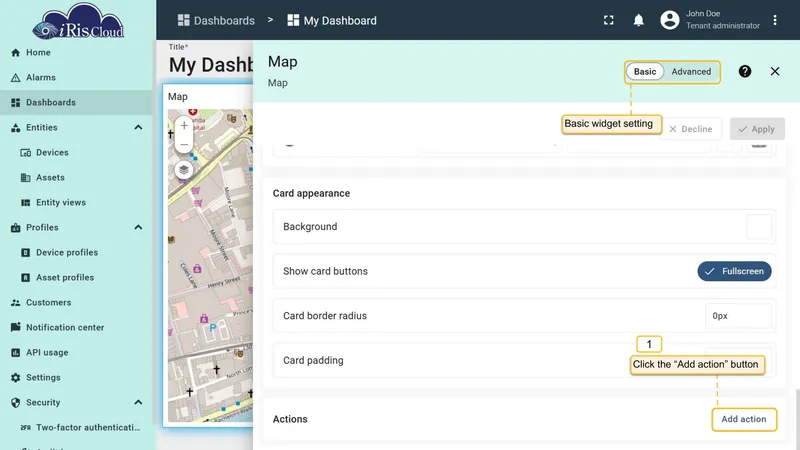Click the Actions section label

tap(290, 419)
